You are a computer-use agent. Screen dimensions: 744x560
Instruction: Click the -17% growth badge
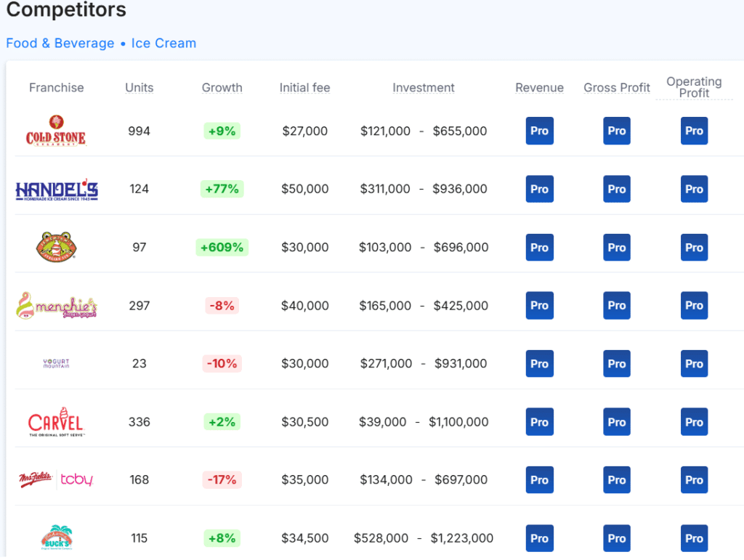pos(222,480)
